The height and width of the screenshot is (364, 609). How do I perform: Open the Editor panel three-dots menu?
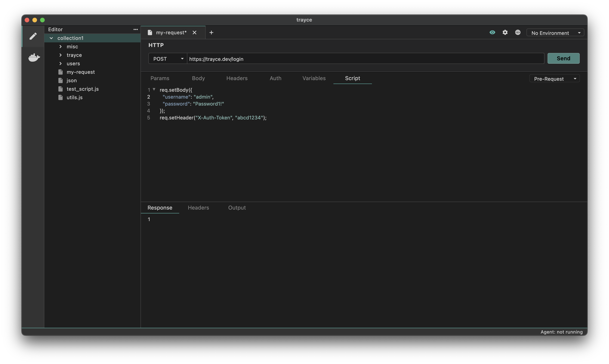(x=135, y=29)
